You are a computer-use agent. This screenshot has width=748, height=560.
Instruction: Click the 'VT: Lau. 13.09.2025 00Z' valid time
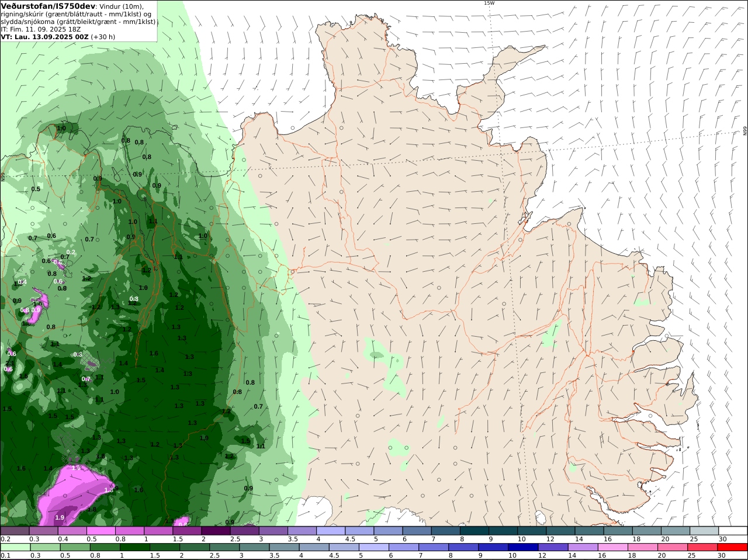point(44,37)
